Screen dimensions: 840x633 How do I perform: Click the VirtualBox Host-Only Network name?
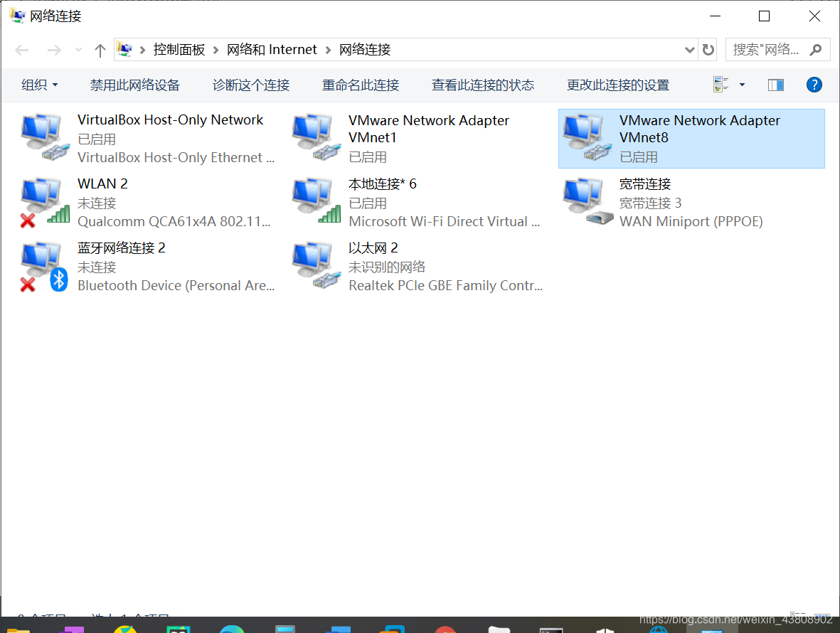click(x=171, y=120)
